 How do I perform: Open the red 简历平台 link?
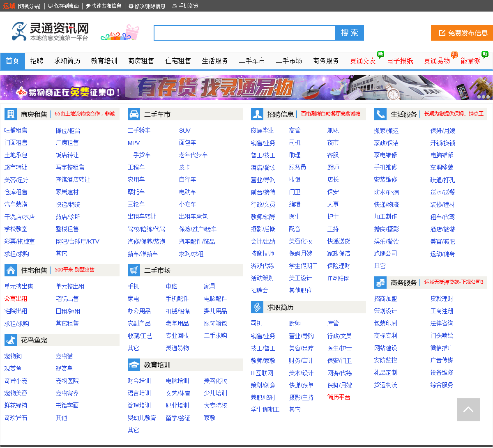339,397
